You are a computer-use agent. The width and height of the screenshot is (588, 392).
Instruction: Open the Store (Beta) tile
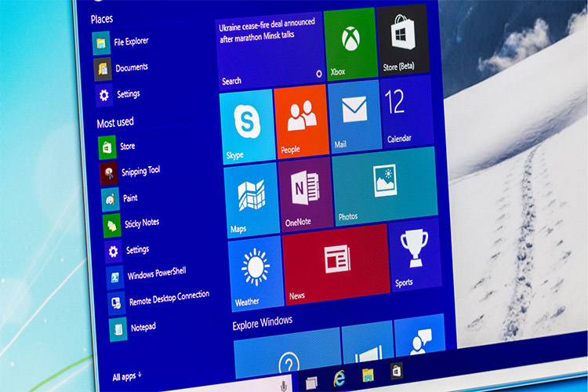[x=404, y=40]
